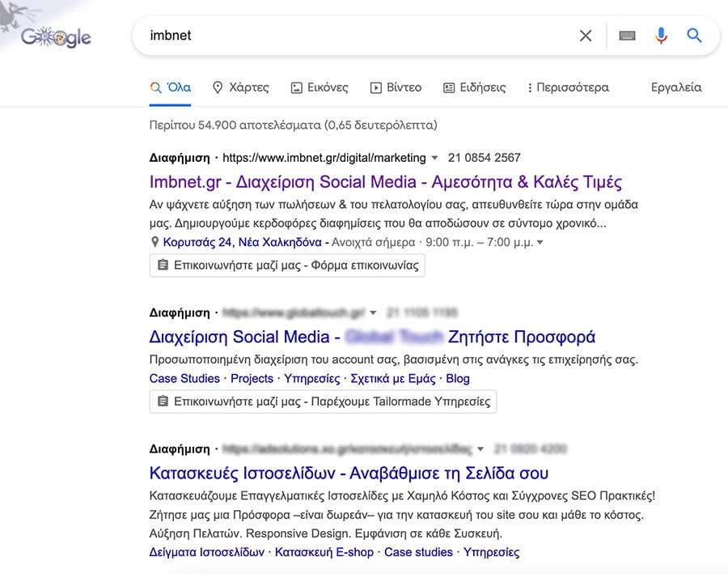Open the Case Studies link in the second ad

click(x=184, y=378)
